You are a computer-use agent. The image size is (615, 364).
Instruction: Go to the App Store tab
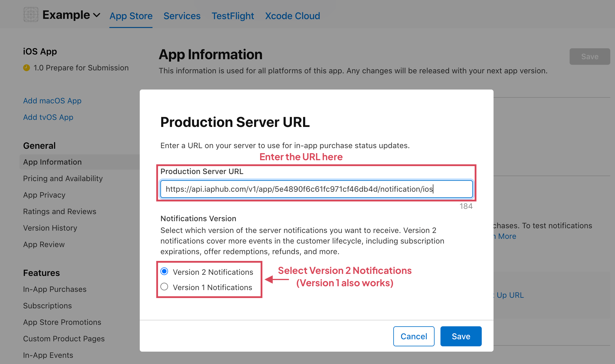(131, 16)
